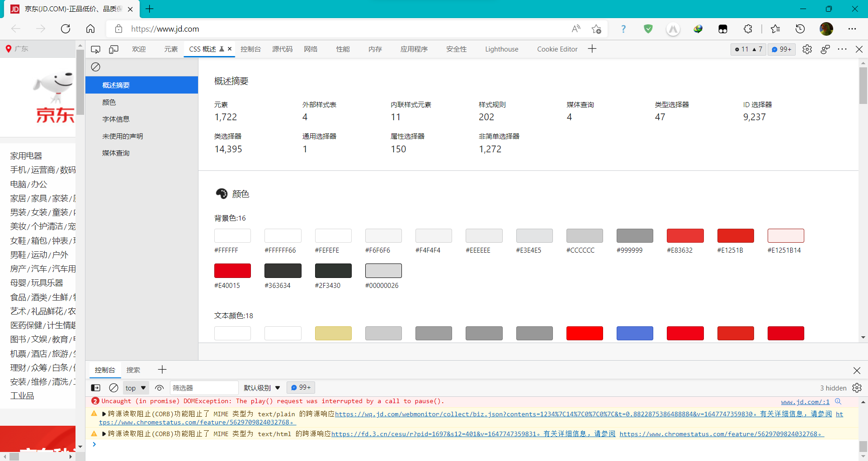The height and width of the screenshot is (461, 868).
Task: Expand the second CORB warning message
Action: [x=104, y=434]
